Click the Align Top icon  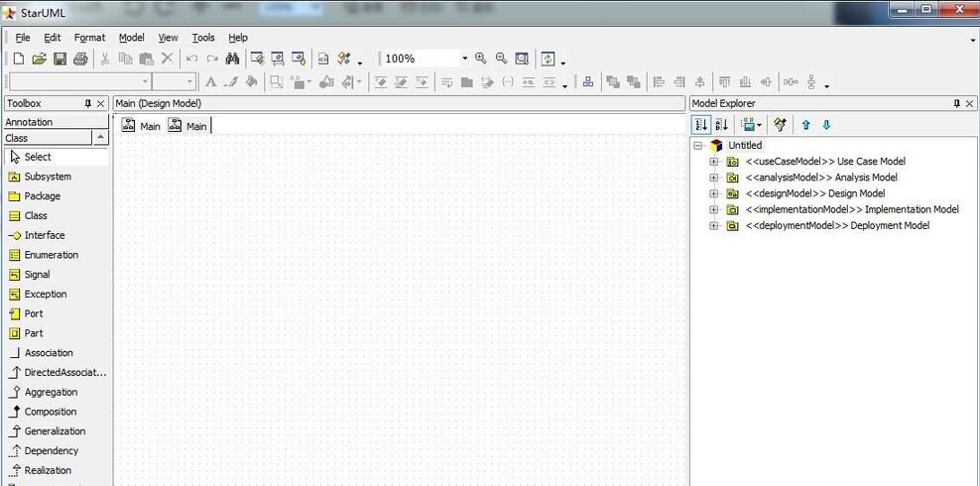(725, 82)
